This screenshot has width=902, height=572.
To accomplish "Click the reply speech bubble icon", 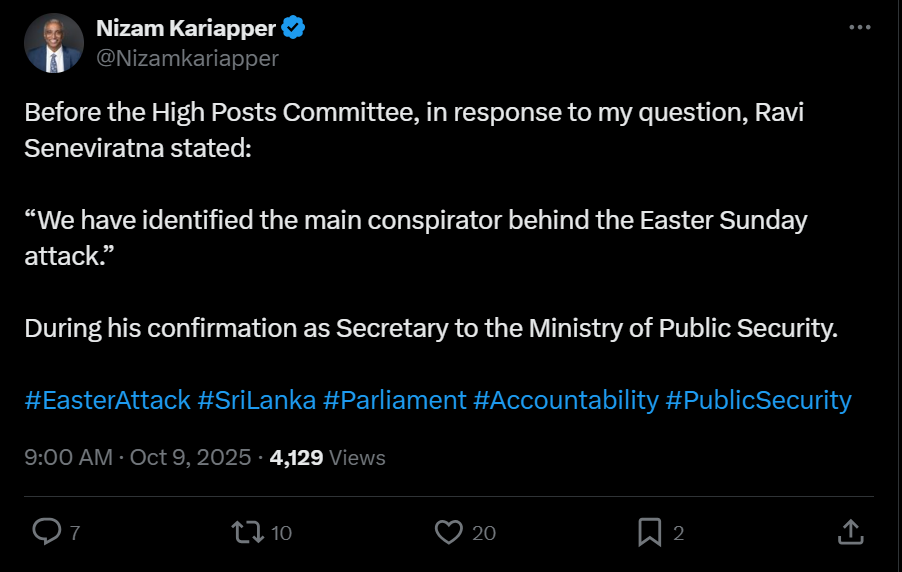I will [47, 532].
